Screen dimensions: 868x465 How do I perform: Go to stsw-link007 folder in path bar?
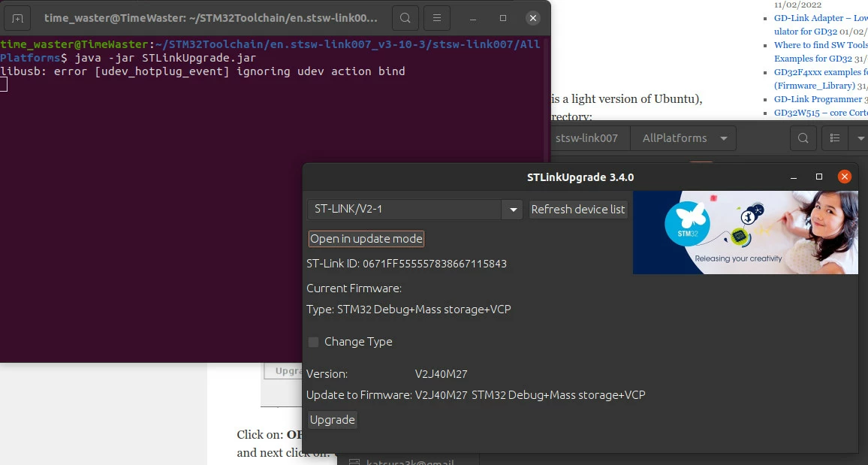[x=586, y=138]
